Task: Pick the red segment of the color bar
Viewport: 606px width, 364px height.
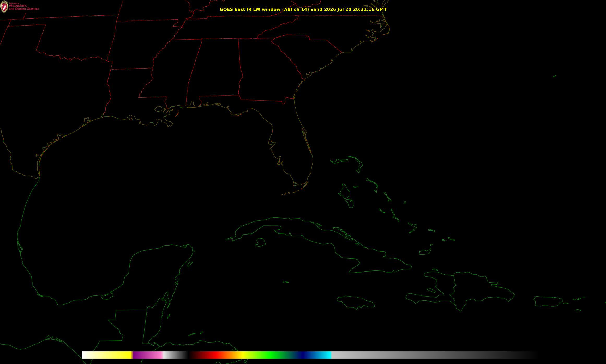Action: (214, 355)
